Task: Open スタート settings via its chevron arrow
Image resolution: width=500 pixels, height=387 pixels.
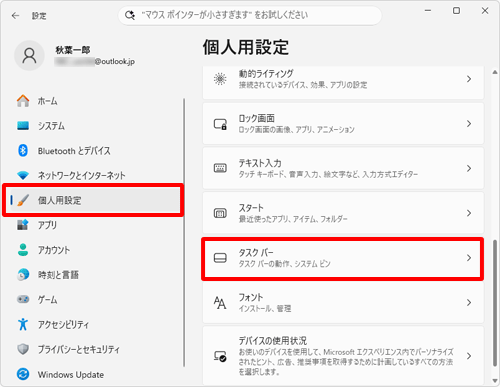Action: point(469,213)
